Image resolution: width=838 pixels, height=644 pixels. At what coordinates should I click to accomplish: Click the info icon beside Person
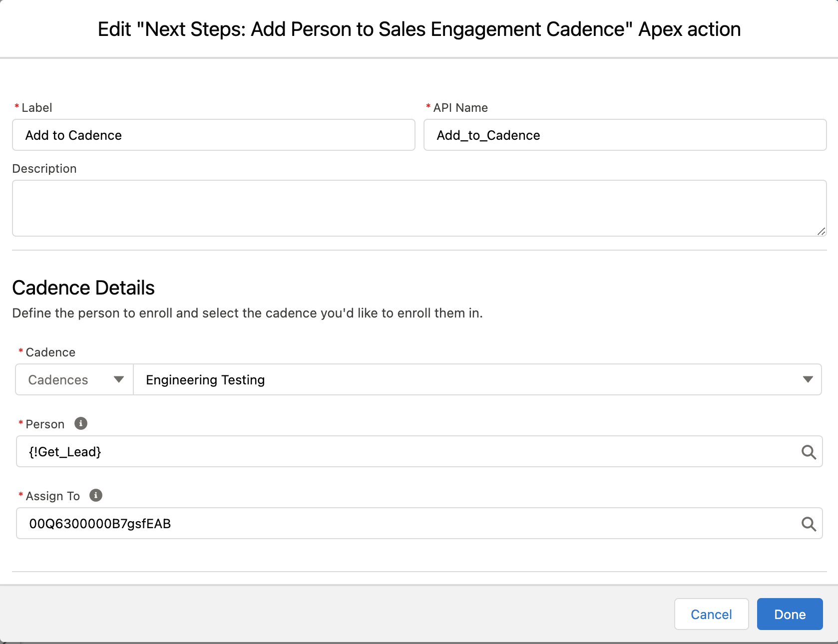81,423
